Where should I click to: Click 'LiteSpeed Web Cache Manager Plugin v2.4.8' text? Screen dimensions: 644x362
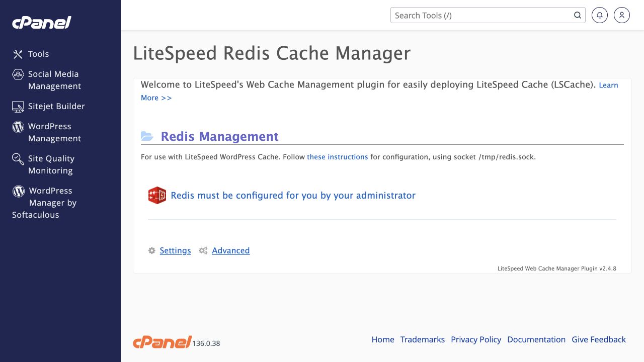click(557, 268)
